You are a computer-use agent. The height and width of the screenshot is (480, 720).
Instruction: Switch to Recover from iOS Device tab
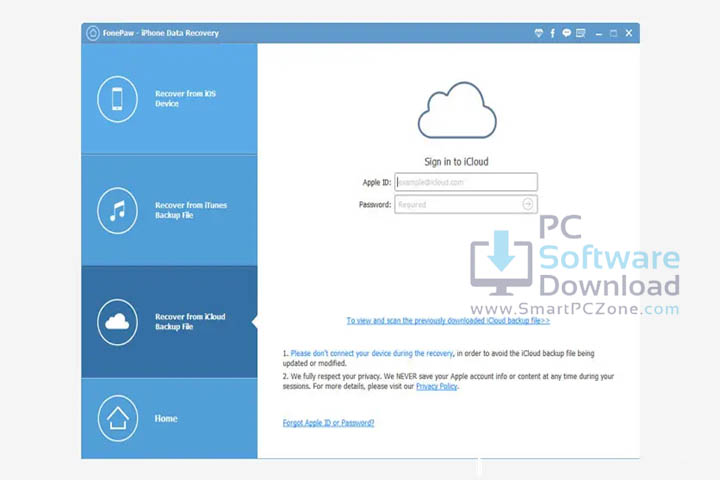tap(169, 99)
